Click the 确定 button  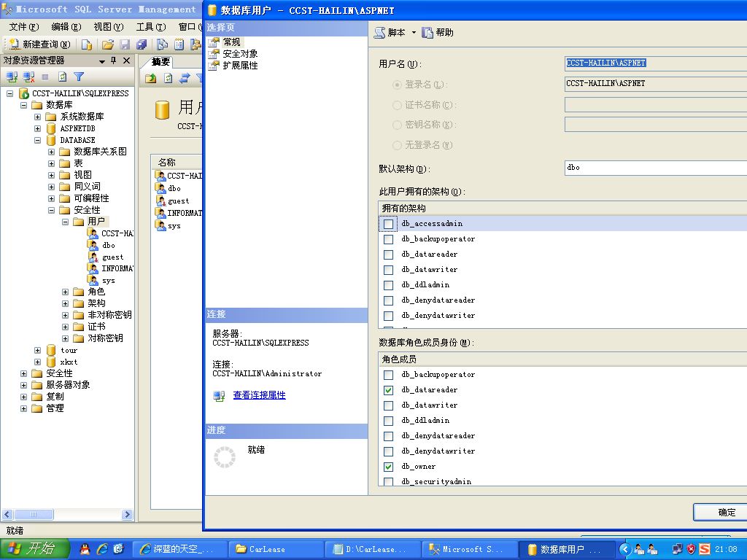click(x=721, y=513)
